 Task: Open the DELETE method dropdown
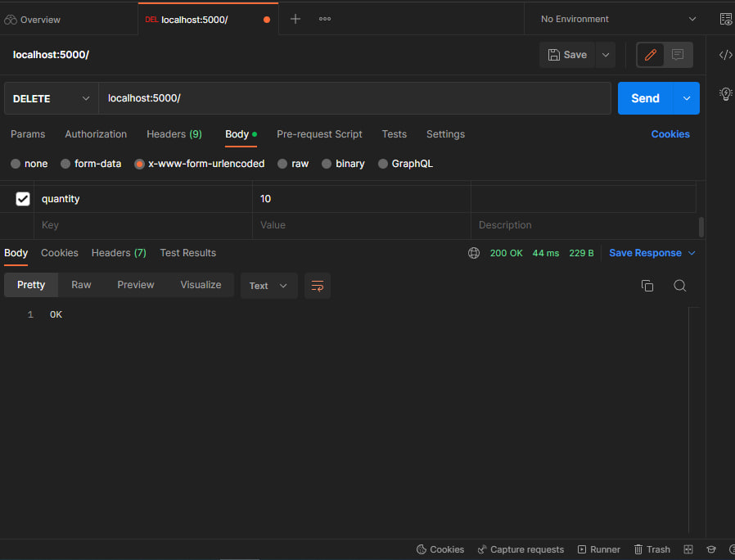click(x=51, y=97)
